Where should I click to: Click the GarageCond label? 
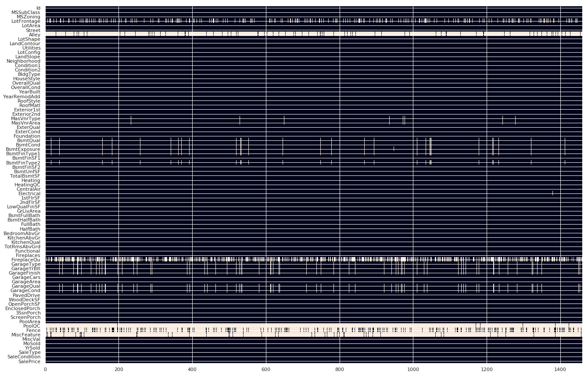click(x=25, y=290)
